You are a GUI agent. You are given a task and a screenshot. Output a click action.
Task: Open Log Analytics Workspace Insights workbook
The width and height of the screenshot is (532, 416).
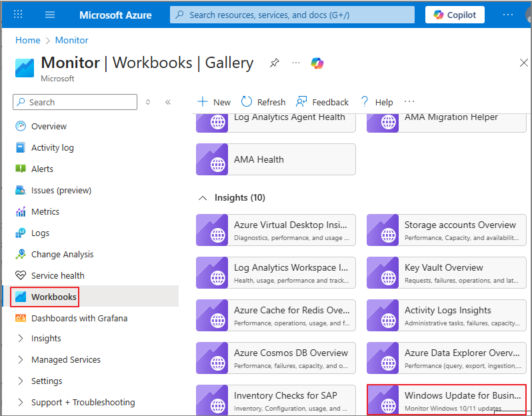point(276,273)
